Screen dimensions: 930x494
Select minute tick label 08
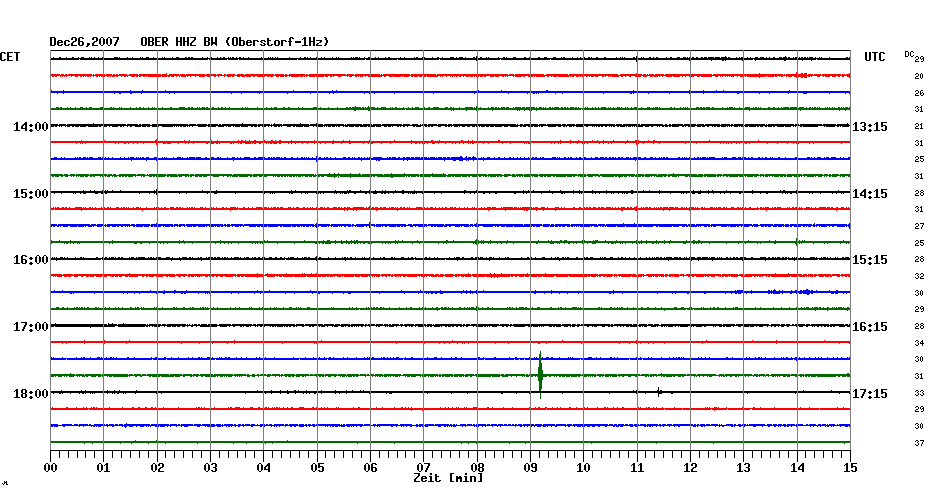pos(477,467)
